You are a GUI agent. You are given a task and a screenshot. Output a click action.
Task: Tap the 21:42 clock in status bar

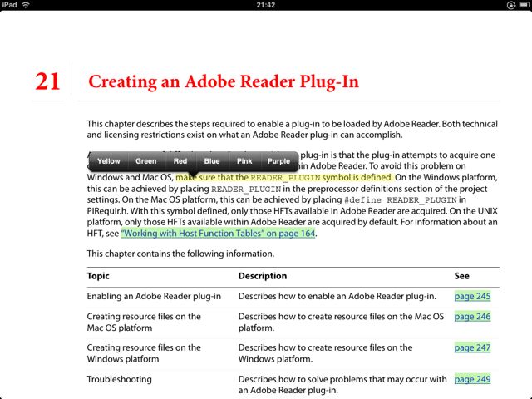coord(266,5)
